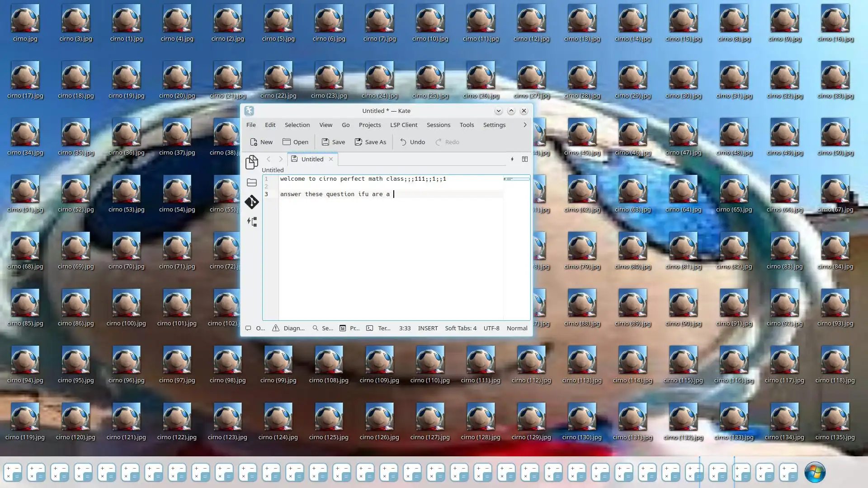Click the Save As toolbar icon
The width and height of the screenshot is (868, 488).
(x=370, y=142)
